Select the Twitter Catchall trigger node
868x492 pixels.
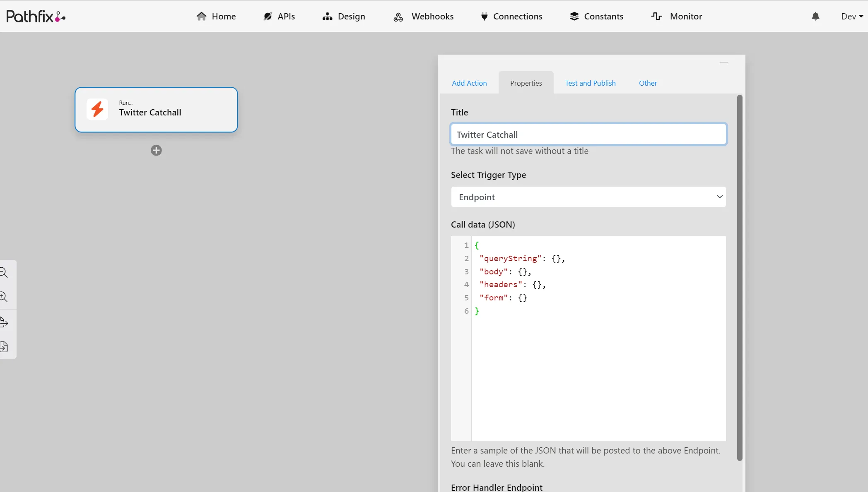click(156, 110)
